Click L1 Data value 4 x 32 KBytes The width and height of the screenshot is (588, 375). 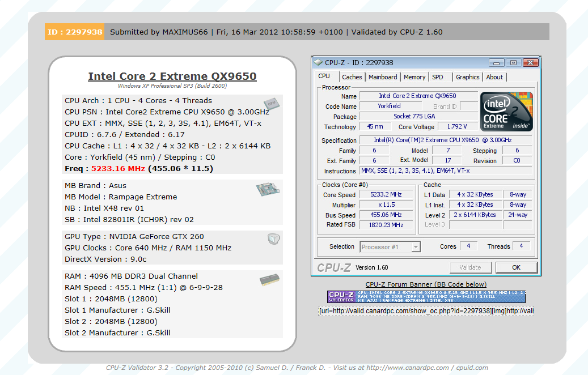point(475,194)
